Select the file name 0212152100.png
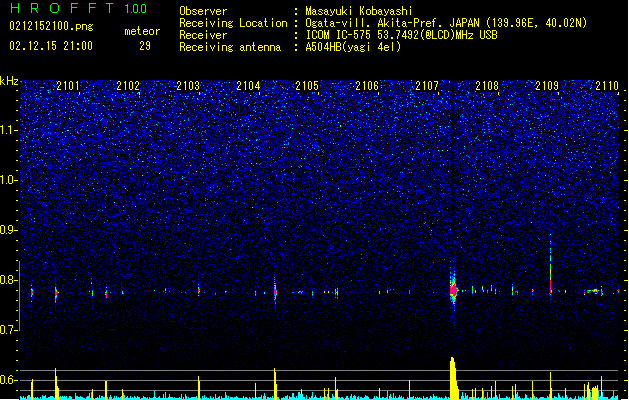This screenshot has height=400, width=629. tap(51, 26)
